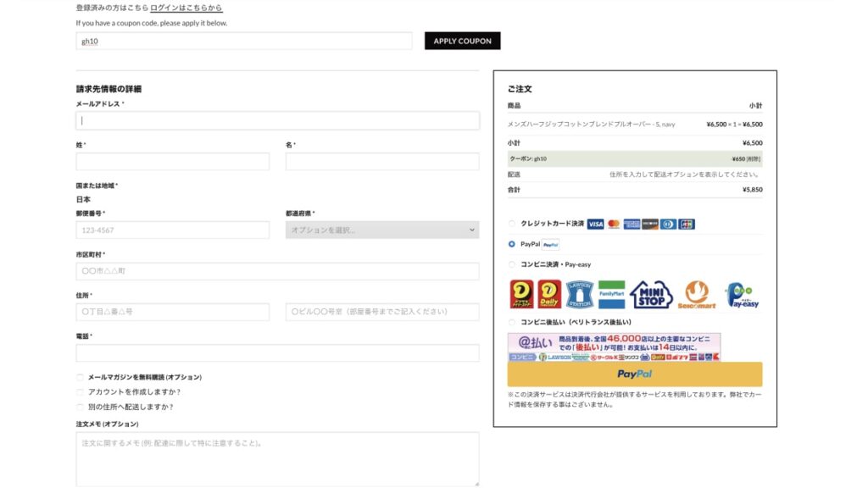Tick the ship to different address checkbox
The image size is (868, 488).
tap(81, 408)
